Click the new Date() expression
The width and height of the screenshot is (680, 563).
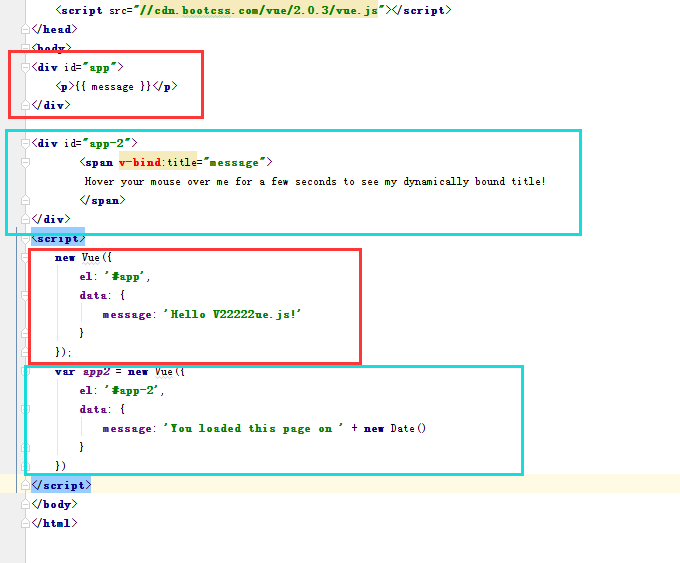[x=395, y=429]
